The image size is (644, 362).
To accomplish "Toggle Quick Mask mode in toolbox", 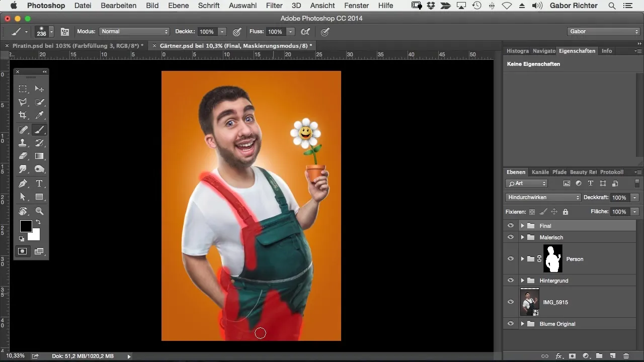I will [23, 251].
